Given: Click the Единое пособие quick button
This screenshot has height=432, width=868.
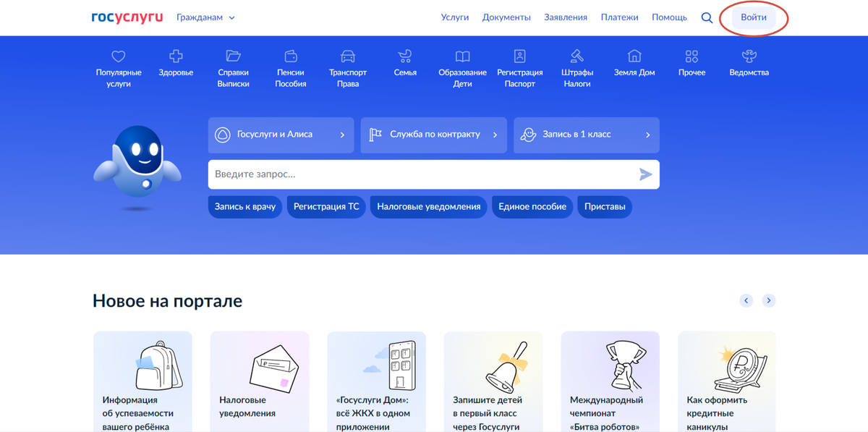Looking at the screenshot, I should pyautogui.click(x=532, y=207).
